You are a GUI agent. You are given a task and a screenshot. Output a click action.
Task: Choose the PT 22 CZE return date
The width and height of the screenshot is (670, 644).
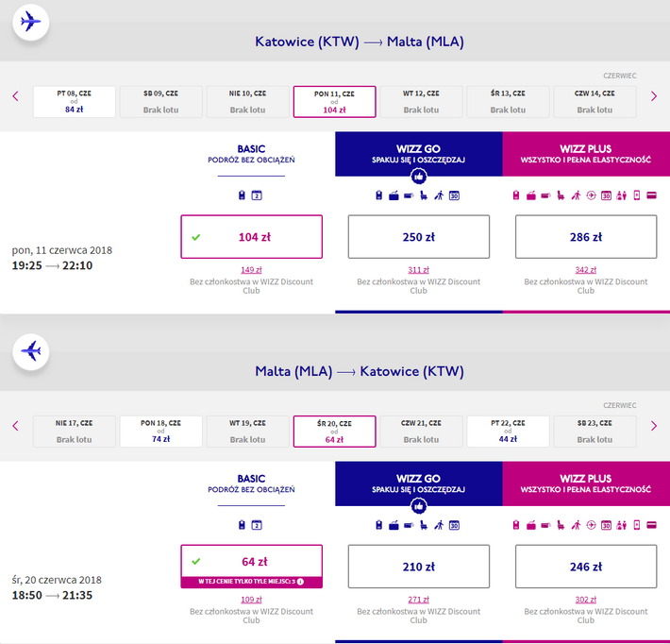(508, 432)
